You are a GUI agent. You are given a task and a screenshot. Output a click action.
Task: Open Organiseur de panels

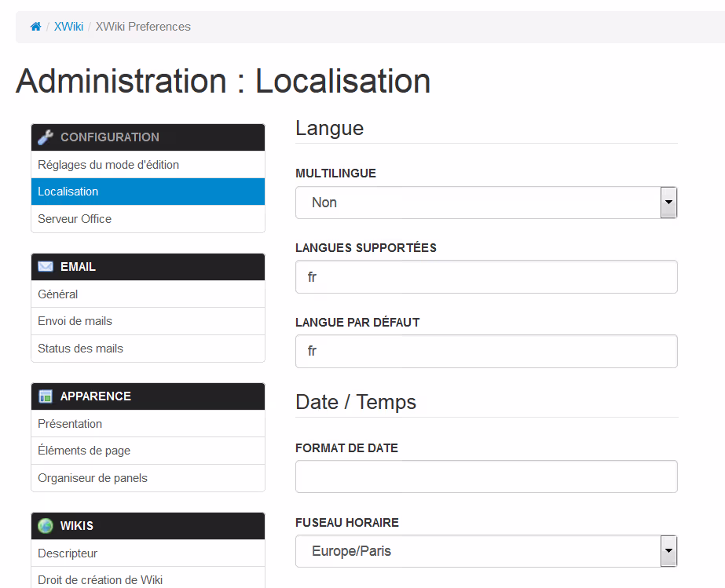93,478
